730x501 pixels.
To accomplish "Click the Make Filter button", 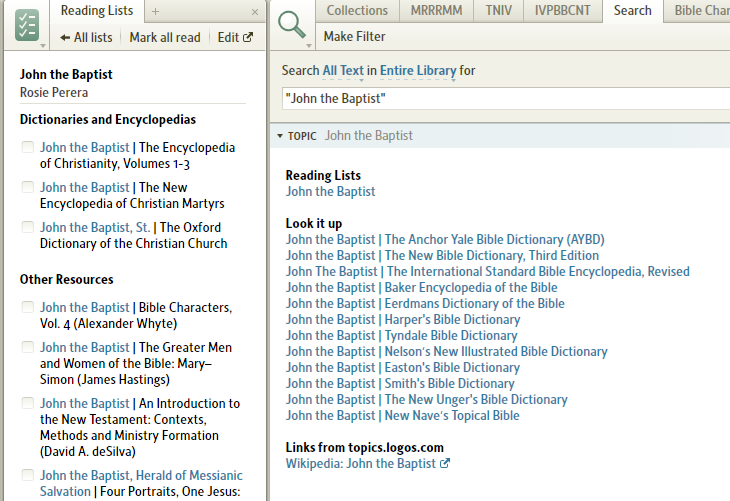I will coord(354,36).
